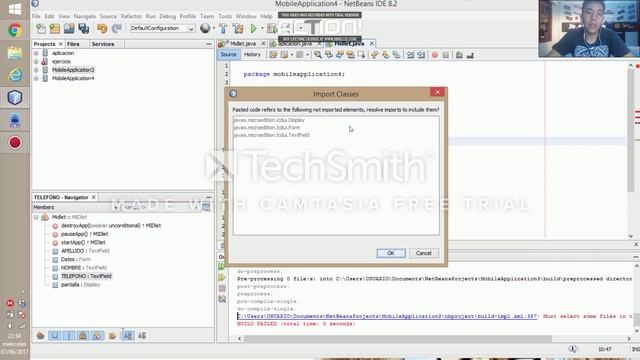
Task: Toggle Show Fields filter in Navigator
Action: coord(54,336)
